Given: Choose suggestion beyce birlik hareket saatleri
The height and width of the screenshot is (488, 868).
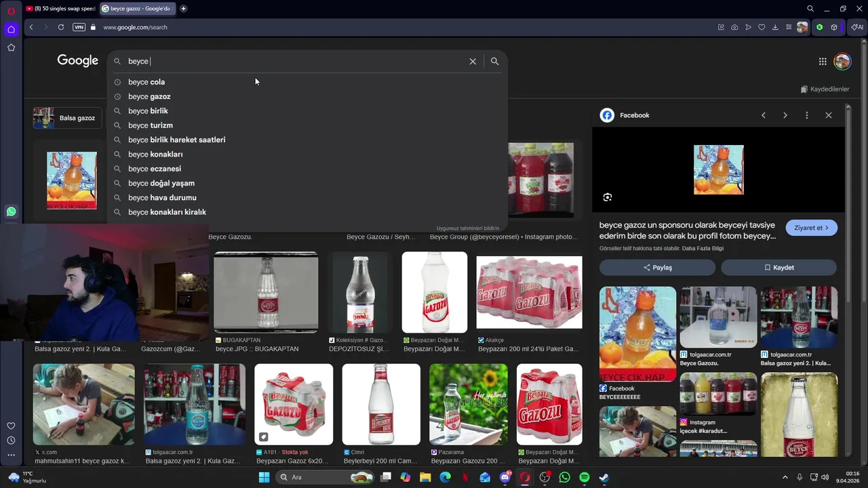Looking at the screenshot, I should click(x=307, y=140).
